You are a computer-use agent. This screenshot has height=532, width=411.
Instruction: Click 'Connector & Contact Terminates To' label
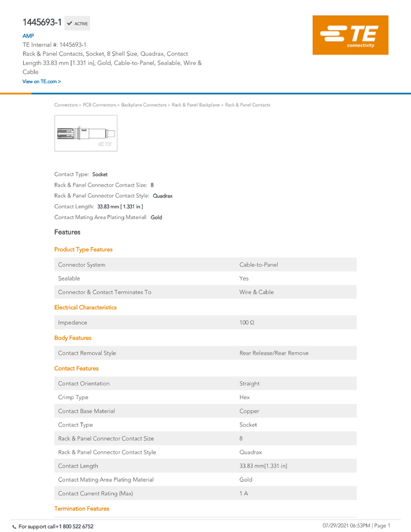104,292
